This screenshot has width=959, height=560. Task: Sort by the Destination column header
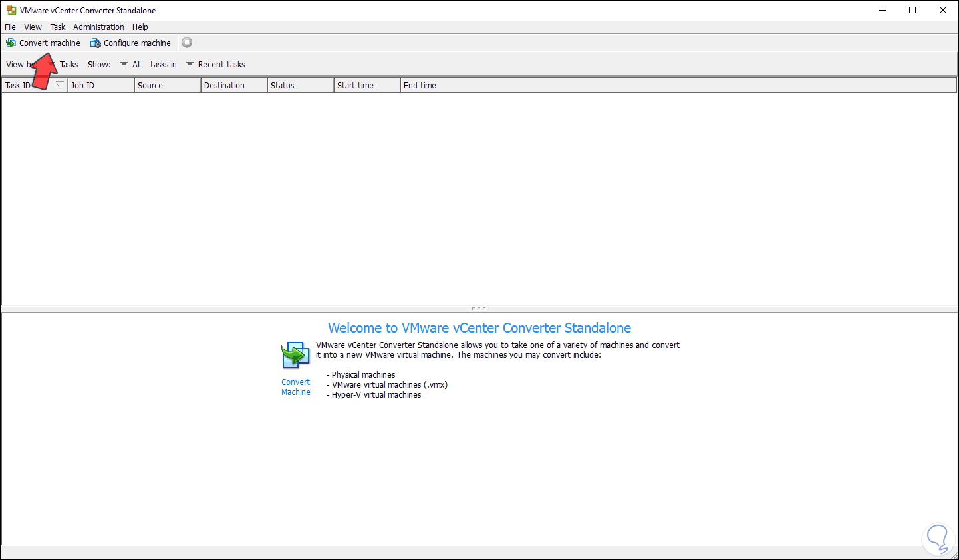point(234,85)
